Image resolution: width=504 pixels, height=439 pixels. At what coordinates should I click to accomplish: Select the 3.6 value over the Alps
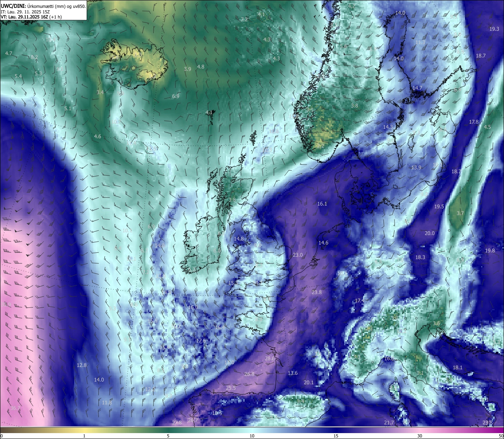436,323
